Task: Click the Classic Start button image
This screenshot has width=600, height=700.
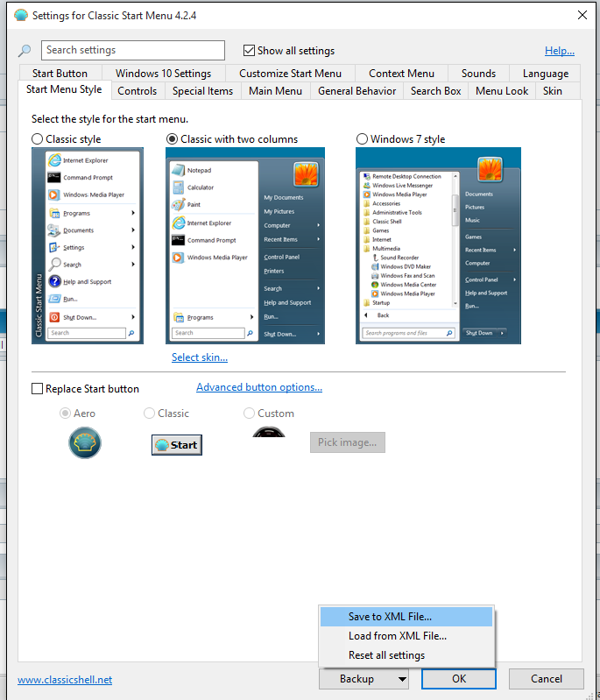Action: coord(177,445)
